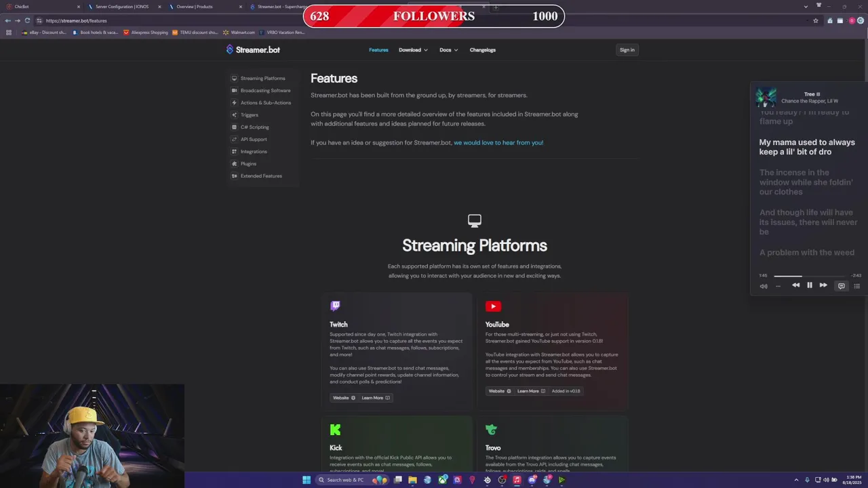The height and width of the screenshot is (488, 868).
Task: Click the album art thumbnail in music player
Action: [x=766, y=98]
